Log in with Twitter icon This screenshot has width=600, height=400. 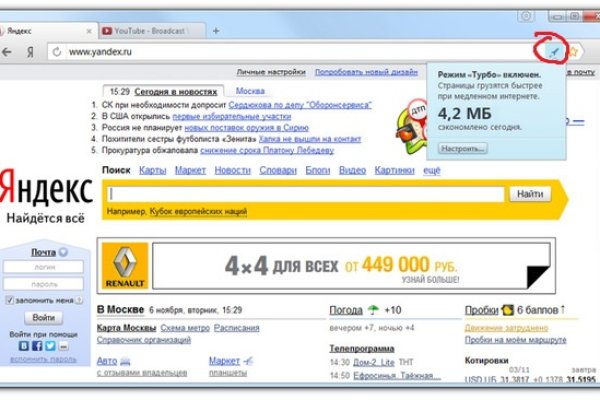(x=48, y=346)
